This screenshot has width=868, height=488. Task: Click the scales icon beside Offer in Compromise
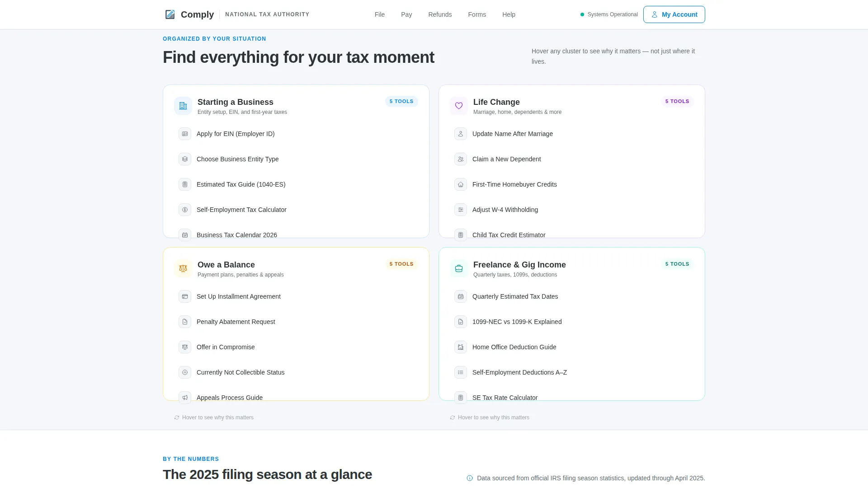pyautogui.click(x=185, y=347)
